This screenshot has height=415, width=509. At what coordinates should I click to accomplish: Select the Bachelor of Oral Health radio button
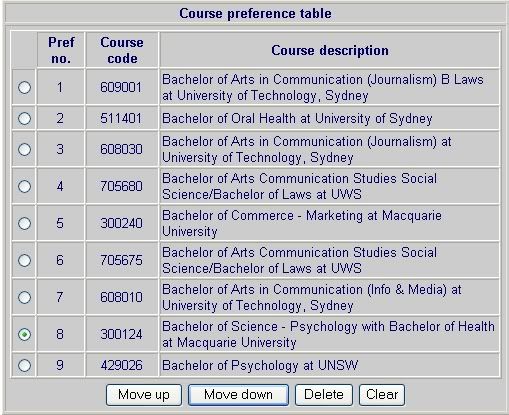[x=24, y=118]
